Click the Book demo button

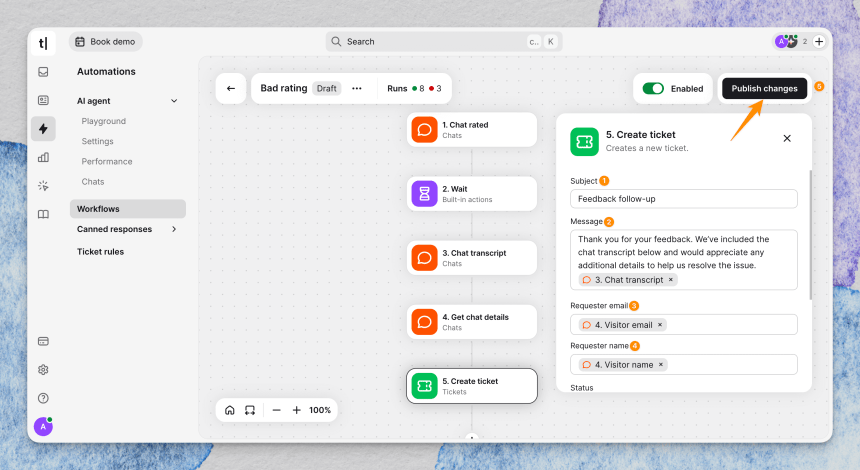[x=105, y=42]
